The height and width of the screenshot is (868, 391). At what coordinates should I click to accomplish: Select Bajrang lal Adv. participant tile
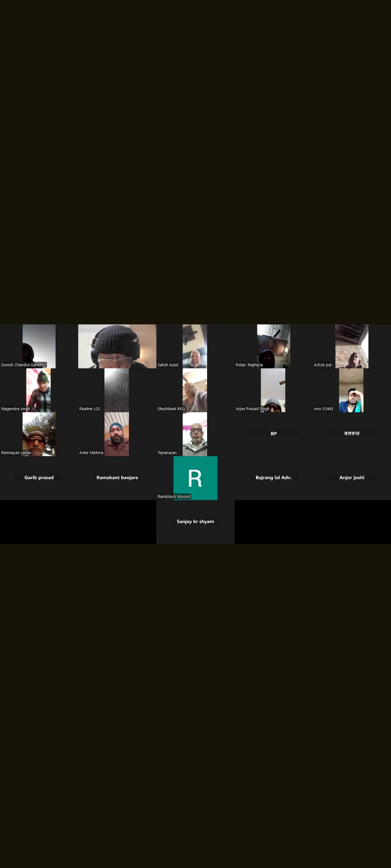pyautogui.click(x=274, y=478)
